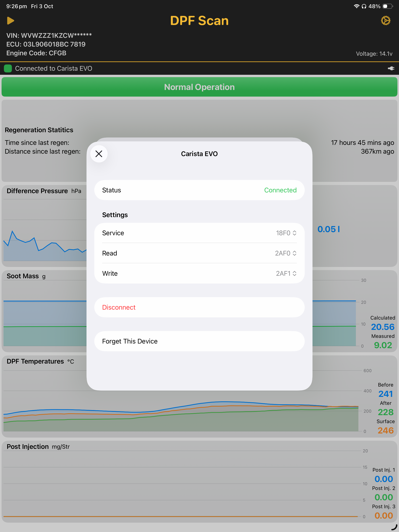Tap the 367km ago value
The image size is (399, 532).
tap(377, 151)
